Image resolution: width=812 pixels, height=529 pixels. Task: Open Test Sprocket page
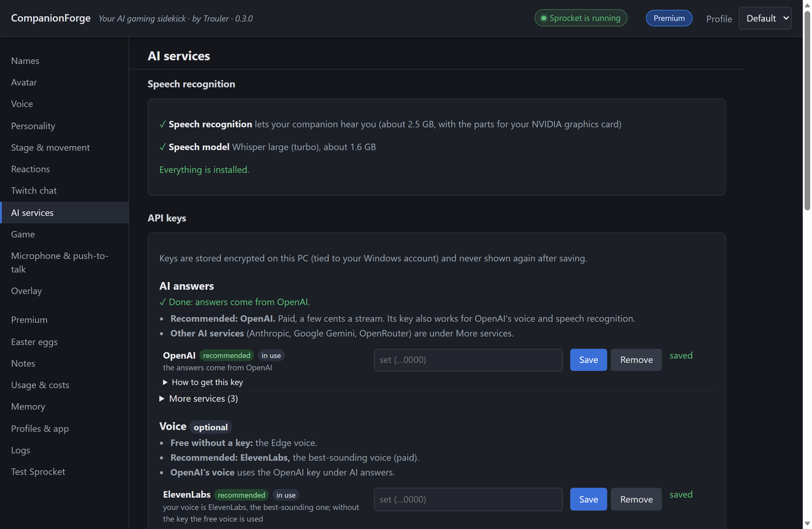tap(64, 472)
